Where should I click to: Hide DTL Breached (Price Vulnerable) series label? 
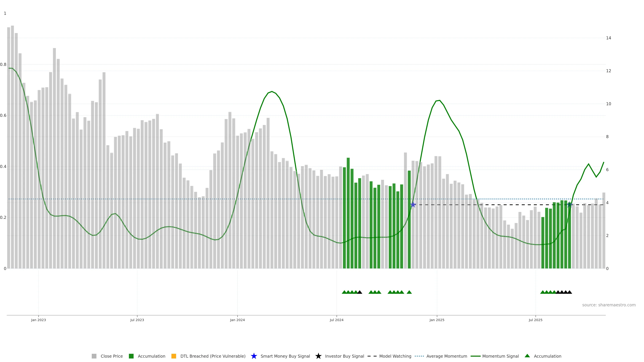click(213, 356)
